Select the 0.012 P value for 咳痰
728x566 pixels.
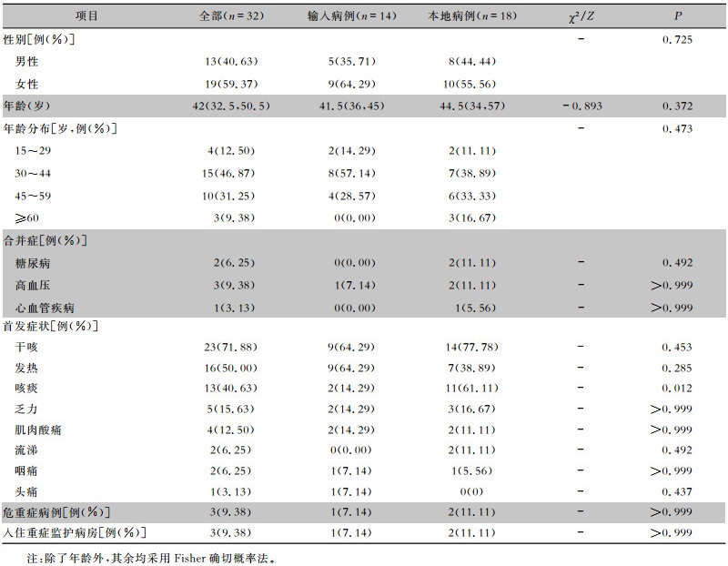point(677,389)
